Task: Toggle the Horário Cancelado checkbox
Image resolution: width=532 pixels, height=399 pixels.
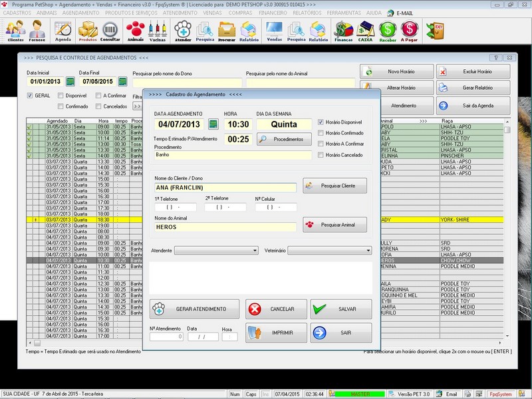Action: click(321, 155)
